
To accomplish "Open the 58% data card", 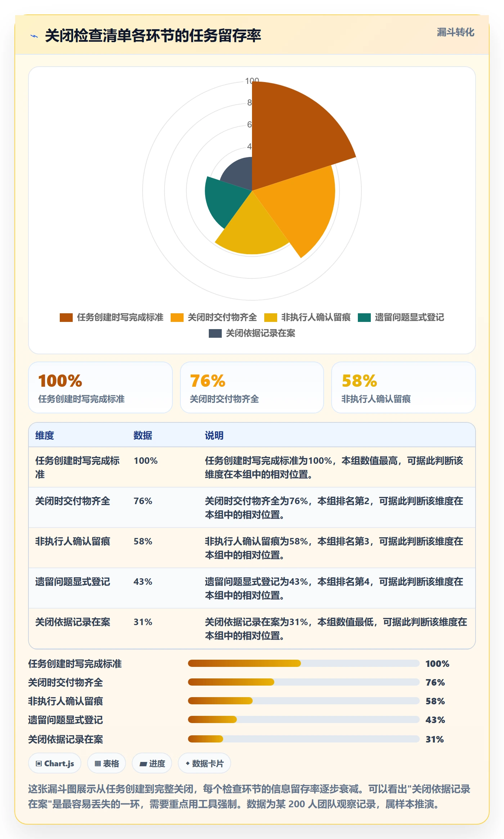I will (x=404, y=387).
